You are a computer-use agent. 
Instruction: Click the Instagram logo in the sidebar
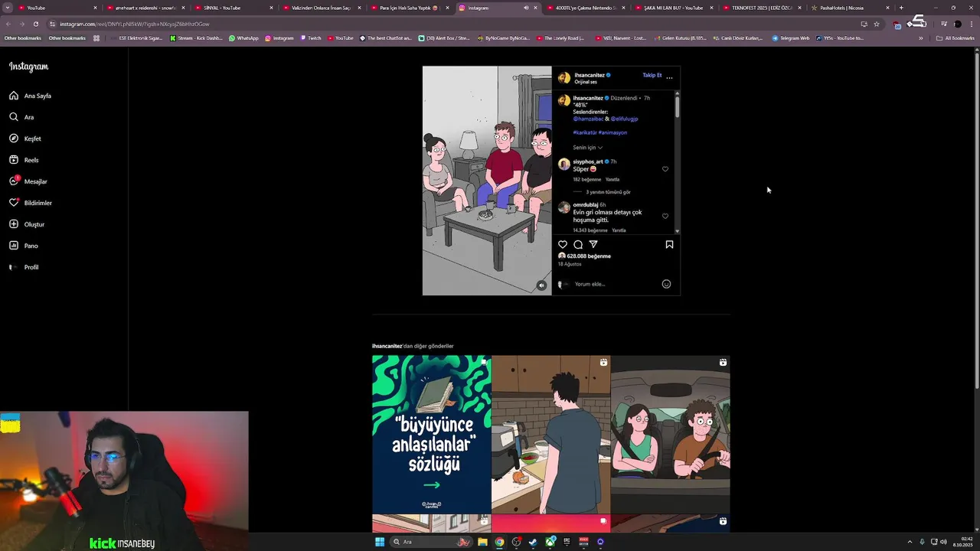click(x=28, y=67)
